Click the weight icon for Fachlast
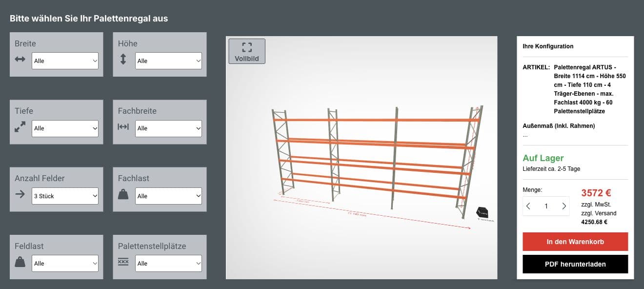Viewport: 644px width, 289px height. (123, 194)
